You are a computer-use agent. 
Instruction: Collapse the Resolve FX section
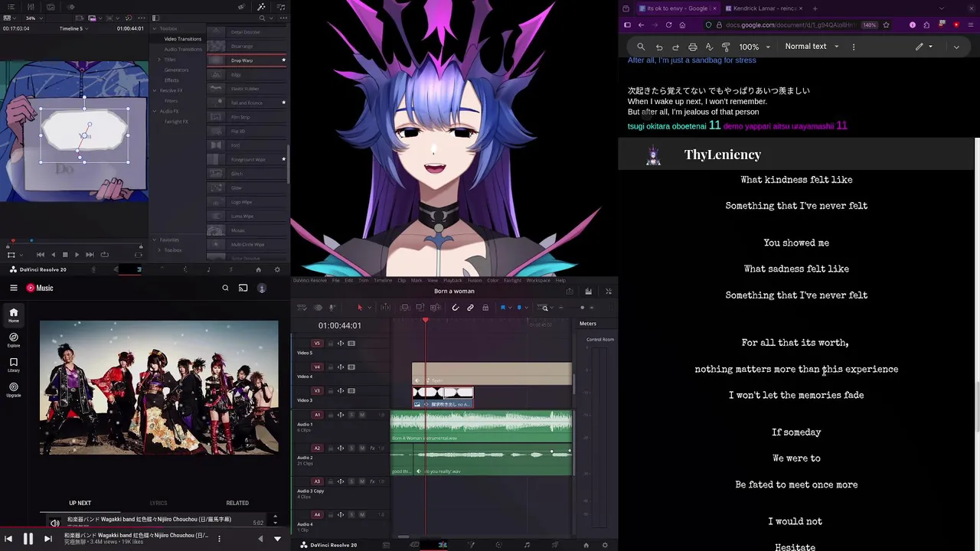(x=155, y=90)
